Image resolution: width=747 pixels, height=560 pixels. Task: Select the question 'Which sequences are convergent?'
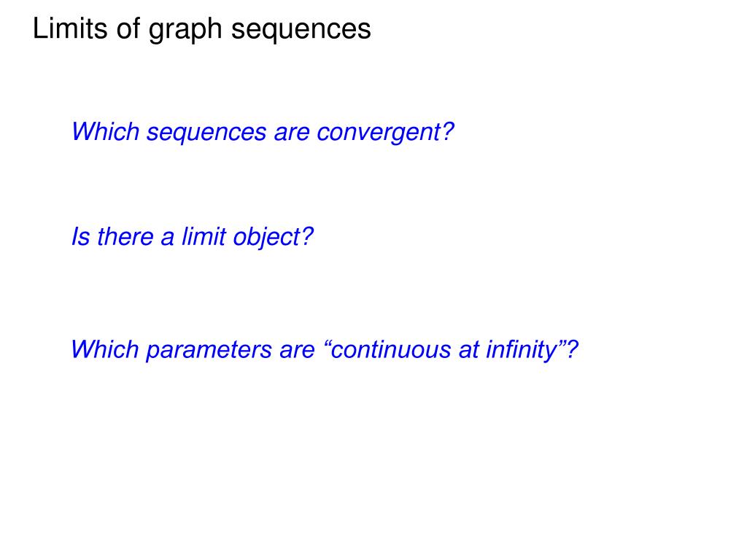coord(263,133)
